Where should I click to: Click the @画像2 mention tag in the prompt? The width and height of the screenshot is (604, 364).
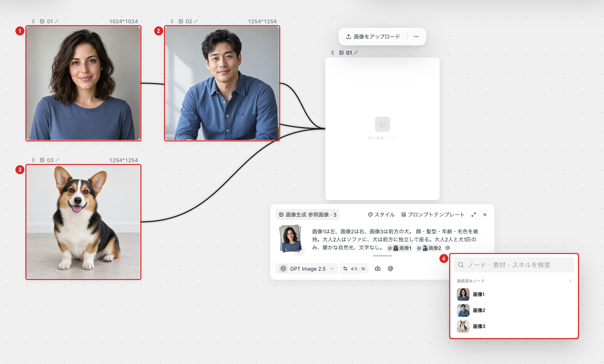(x=429, y=248)
